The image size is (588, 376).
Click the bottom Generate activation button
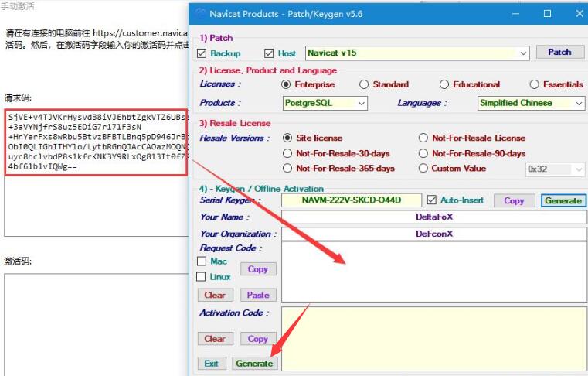point(255,363)
